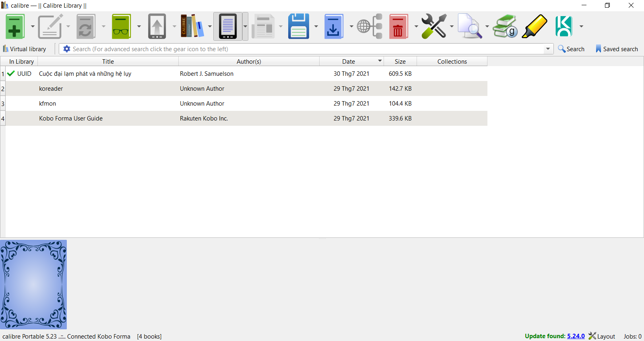
Task: Click the date '30 Thg7 2021'
Action: tap(351, 73)
